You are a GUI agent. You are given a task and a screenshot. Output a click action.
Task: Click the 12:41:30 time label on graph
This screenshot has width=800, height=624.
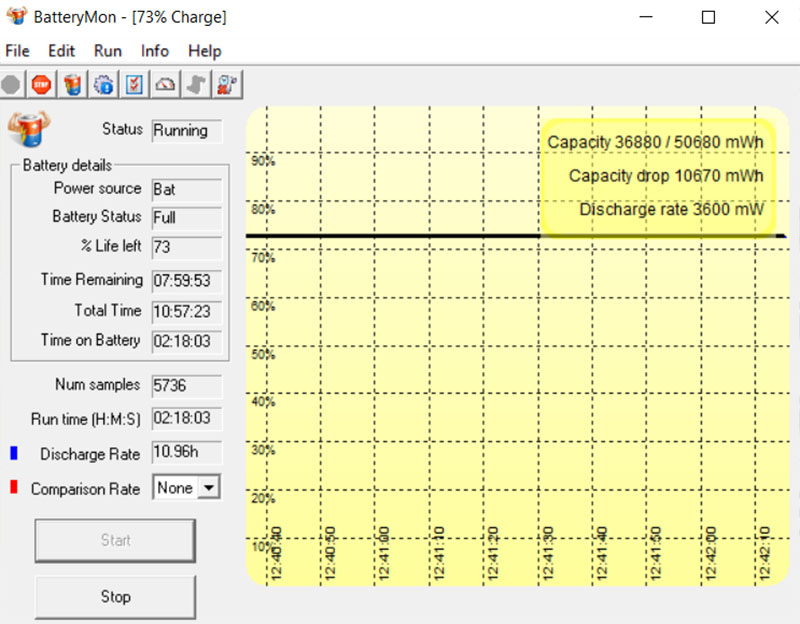click(x=547, y=554)
